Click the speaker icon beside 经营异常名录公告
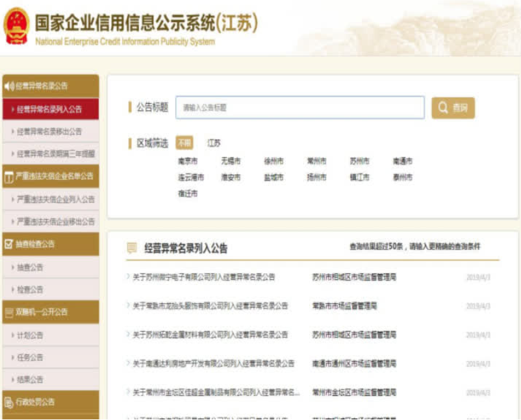This screenshot has height=420, width=521. pyautogui.click(x=8, y=86)
